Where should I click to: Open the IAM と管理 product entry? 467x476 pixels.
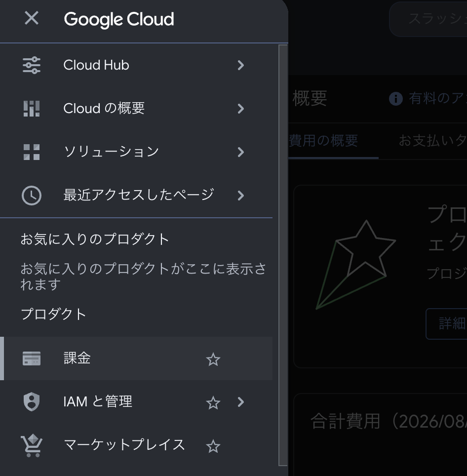click(x=136, y=402)
